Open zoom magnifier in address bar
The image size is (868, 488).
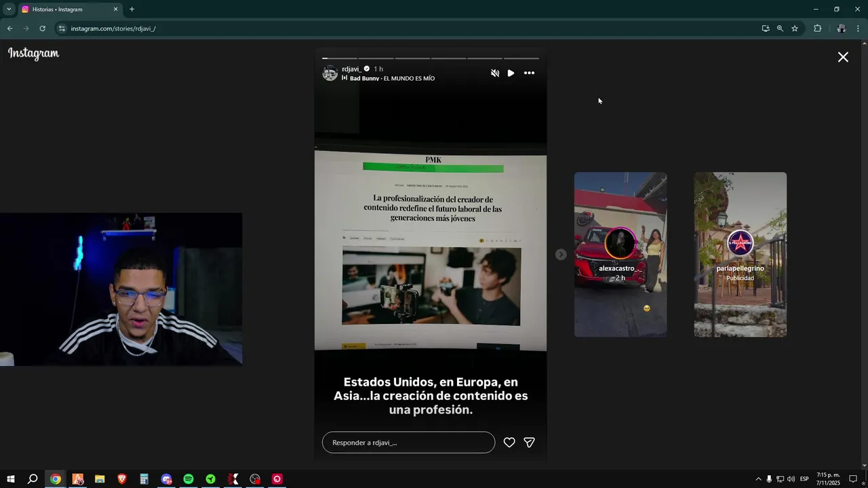(x=780, y=28)
